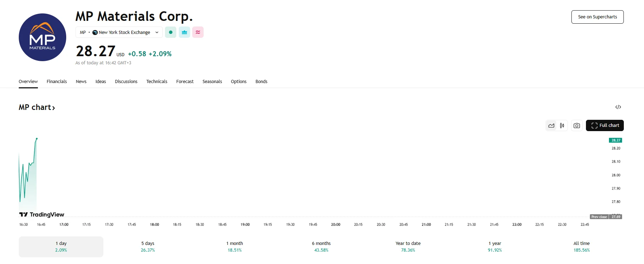Click the 22:00 time axis label
The height and width of the screenshot is (264, 644).
[x=517, y=224]
